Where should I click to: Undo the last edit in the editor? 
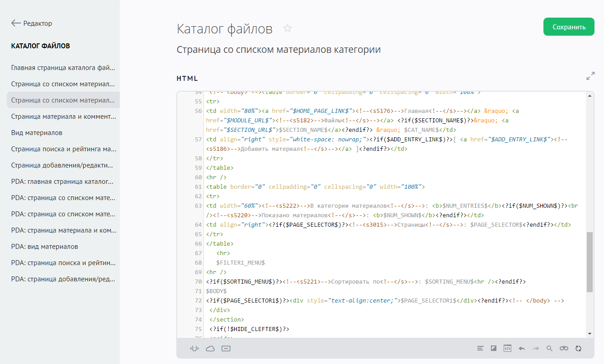coord(522,348)
